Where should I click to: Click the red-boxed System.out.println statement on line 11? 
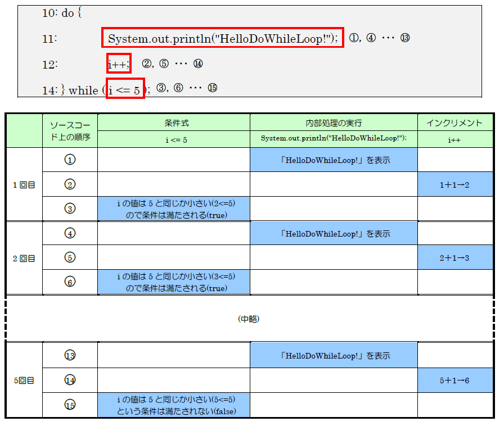click(x=223, y=38)
